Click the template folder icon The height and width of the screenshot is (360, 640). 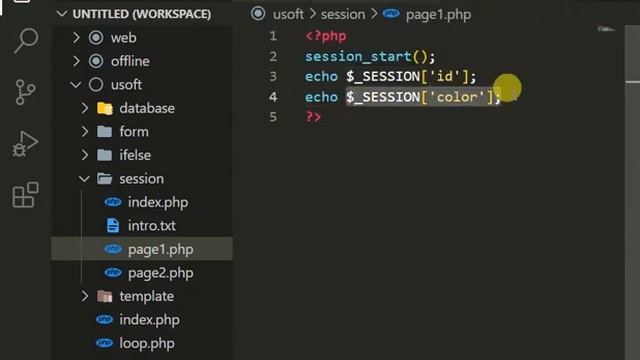coord(105,296)
